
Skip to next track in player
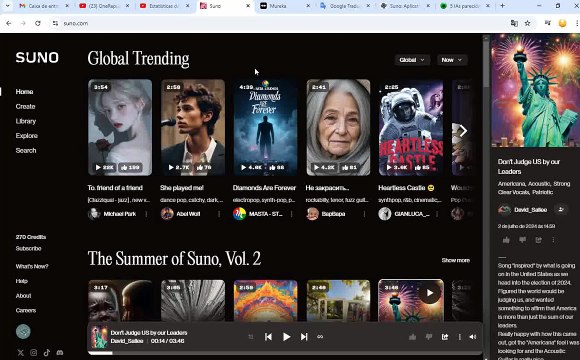pos(304,337)
